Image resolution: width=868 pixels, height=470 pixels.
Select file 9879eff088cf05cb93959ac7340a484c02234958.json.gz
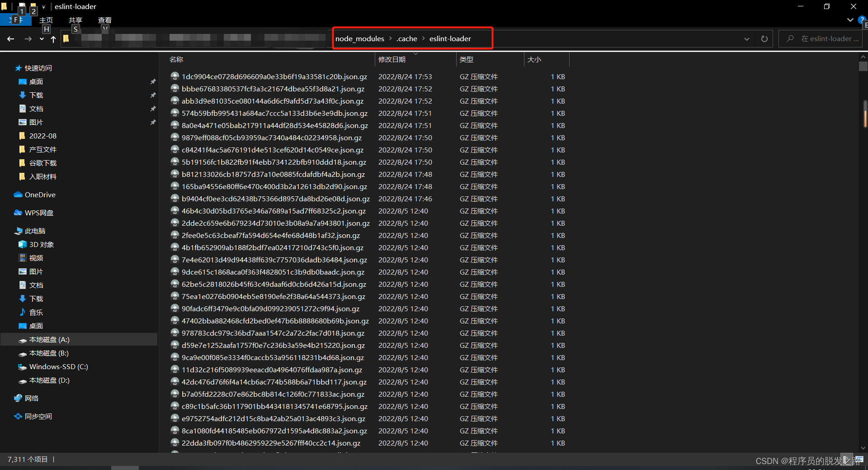272,138
